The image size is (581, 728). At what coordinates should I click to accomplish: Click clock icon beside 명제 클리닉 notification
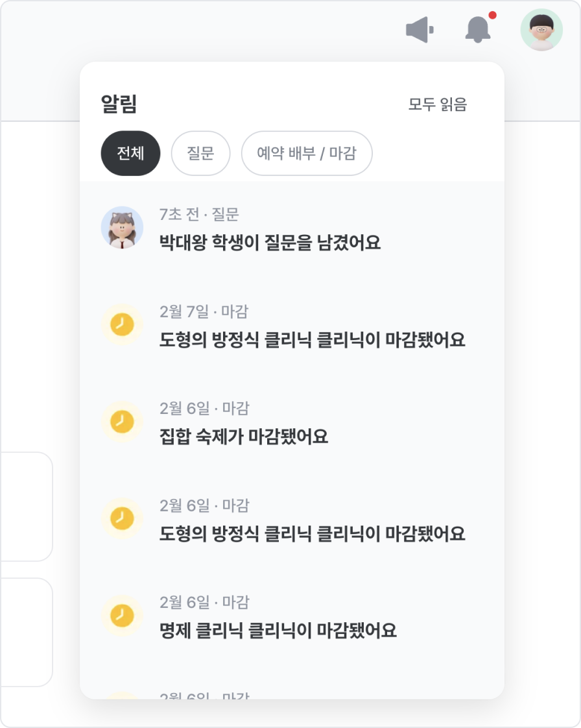[122, 616]
